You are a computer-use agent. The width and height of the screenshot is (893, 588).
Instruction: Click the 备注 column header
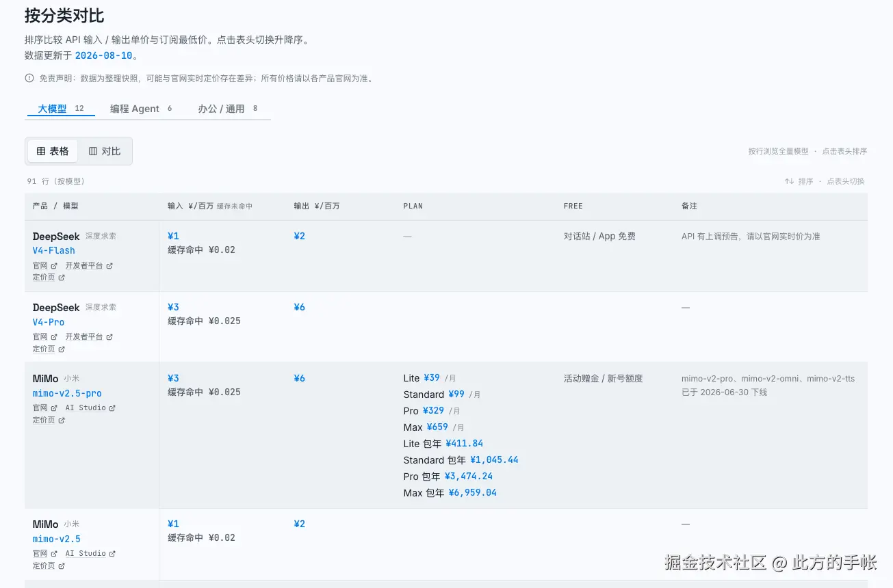pos(689,206)
